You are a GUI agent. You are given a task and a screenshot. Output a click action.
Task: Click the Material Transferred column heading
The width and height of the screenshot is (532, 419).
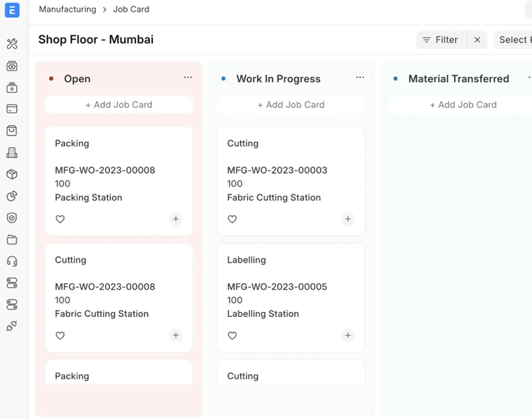458,79
